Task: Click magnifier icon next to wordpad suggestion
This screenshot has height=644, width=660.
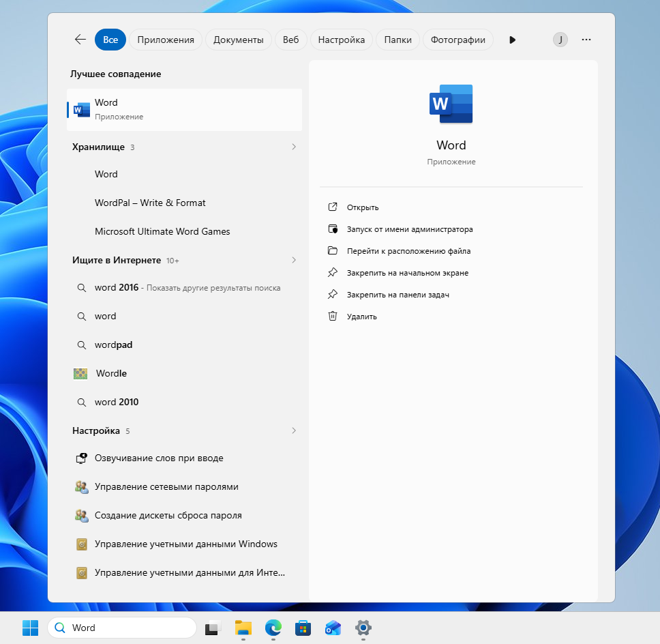Action: (x=82, y=345)
